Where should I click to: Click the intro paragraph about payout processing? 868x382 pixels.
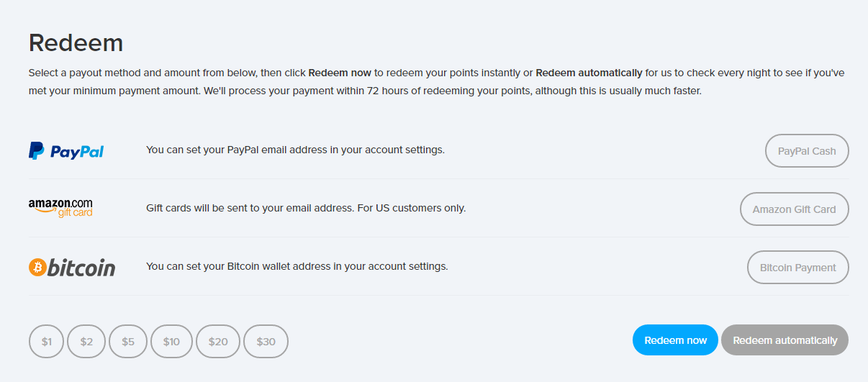pos(432,82)
